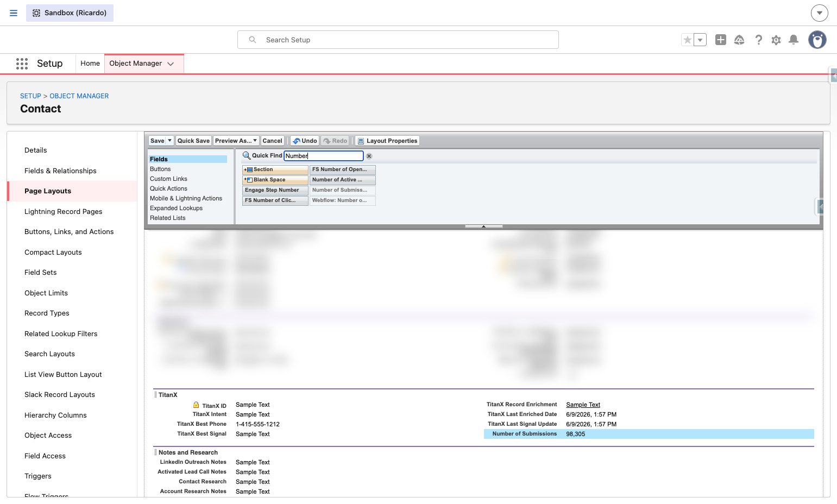Select Related Lists palette category
The image size is (837, 504).
pos(168,218)
